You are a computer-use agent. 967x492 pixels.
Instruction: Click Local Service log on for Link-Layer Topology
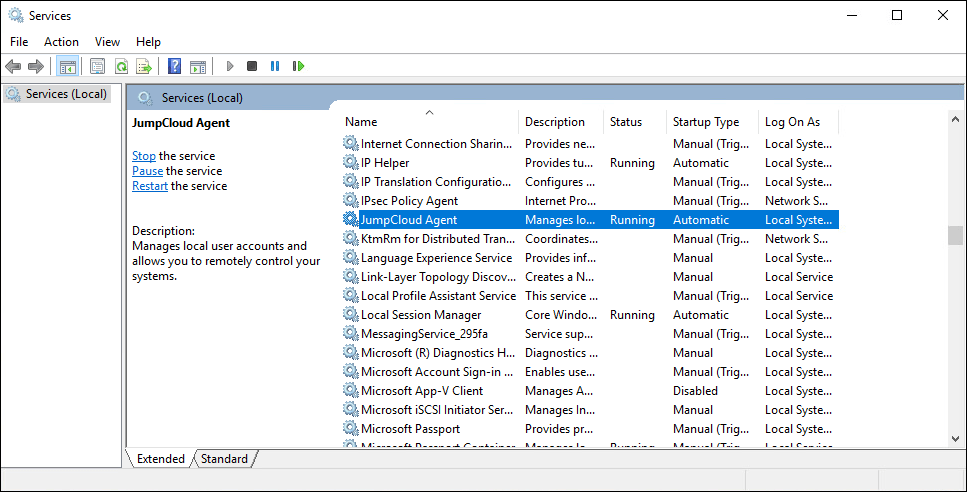pyautogui.click(x=799, y=277)
